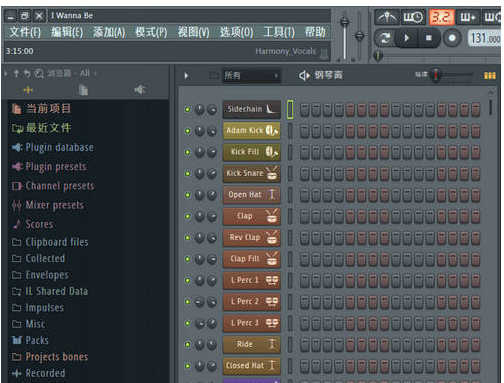The width and height of the screenshot is (504, 383).
Task: Open the 编辑(E) menu
Action: point(67,32)
